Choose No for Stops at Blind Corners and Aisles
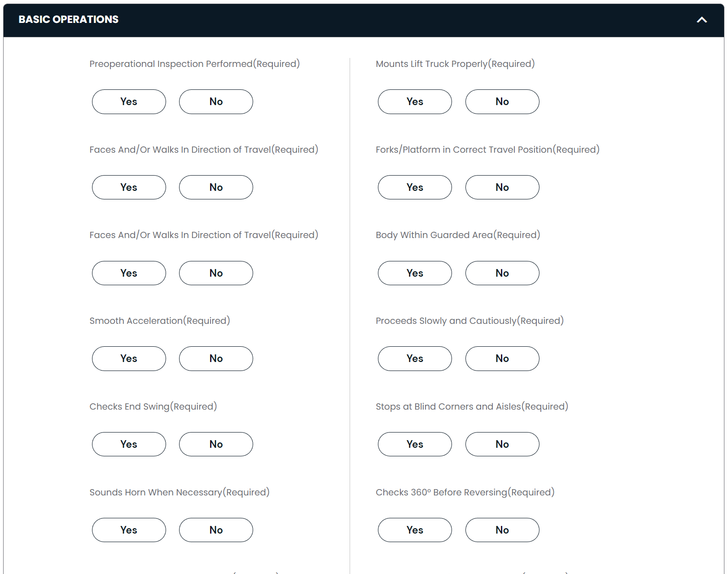728x574 pixels. pos(502,444)
